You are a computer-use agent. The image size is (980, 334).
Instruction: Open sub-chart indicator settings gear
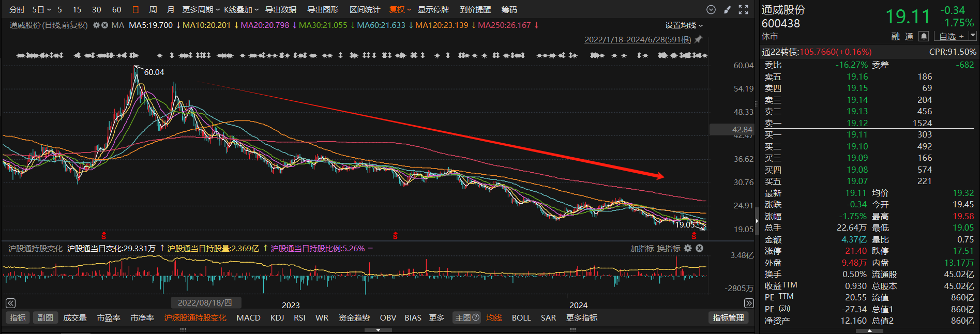pyautogui.click(x=688, y=249)
